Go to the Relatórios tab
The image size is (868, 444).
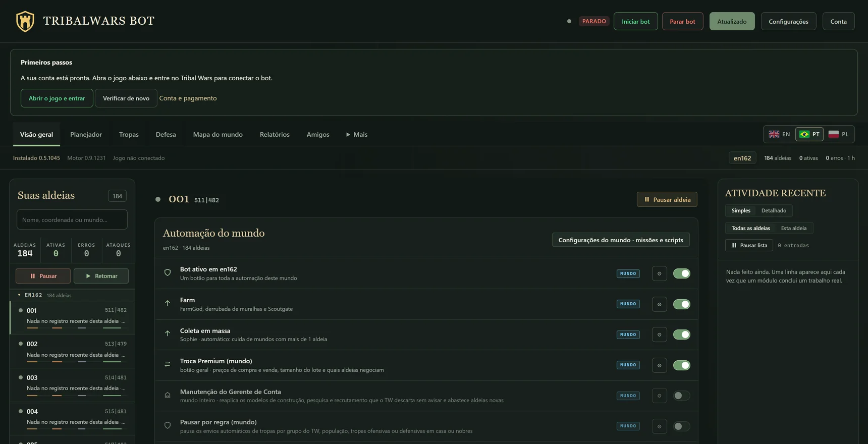point(275,134)
